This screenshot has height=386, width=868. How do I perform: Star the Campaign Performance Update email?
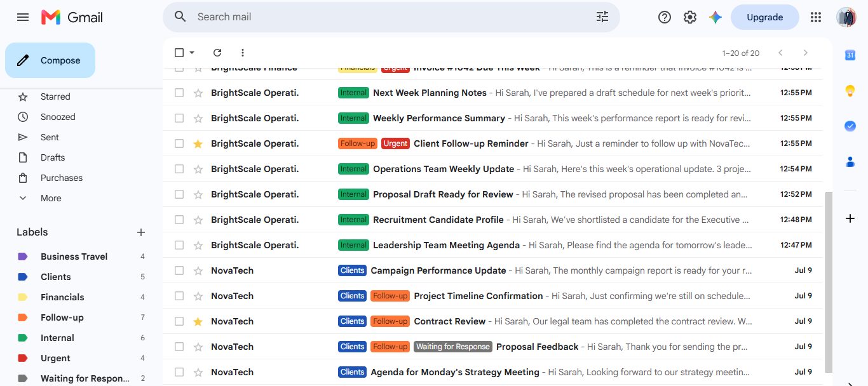198,270
